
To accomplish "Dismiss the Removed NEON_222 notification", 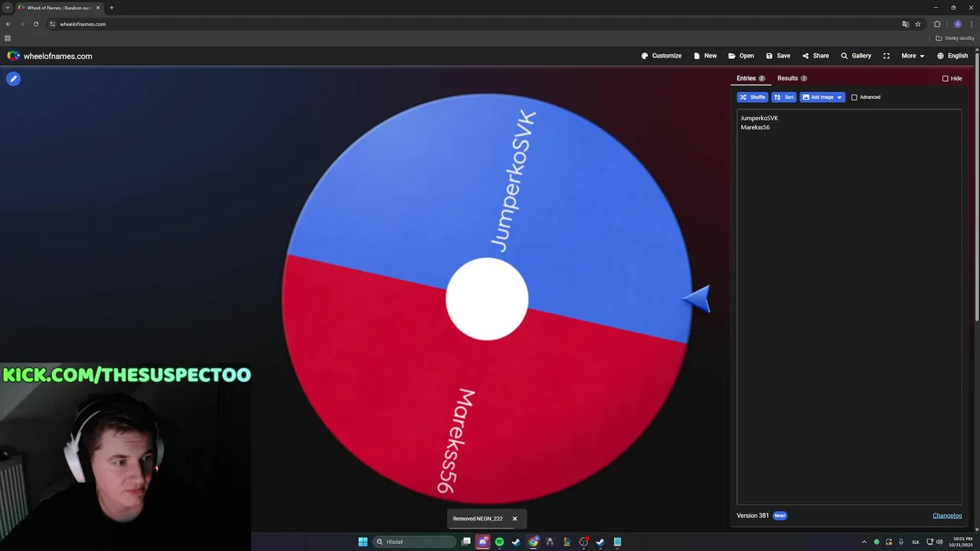I will [x=514, y=519].
